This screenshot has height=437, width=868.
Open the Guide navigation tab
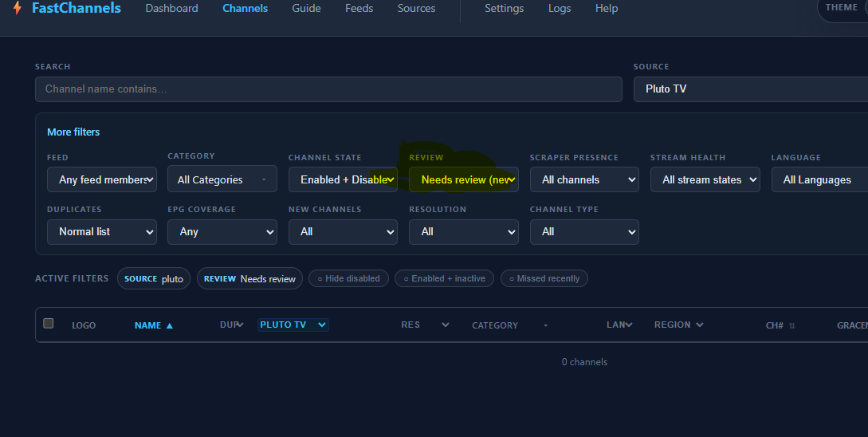point(306,8)
